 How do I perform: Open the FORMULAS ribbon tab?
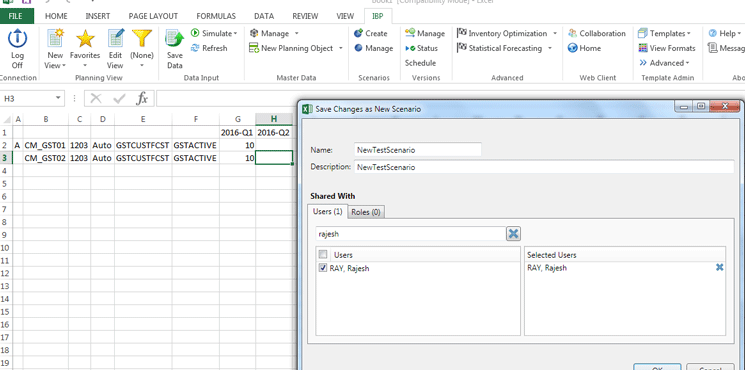(216, 16)
